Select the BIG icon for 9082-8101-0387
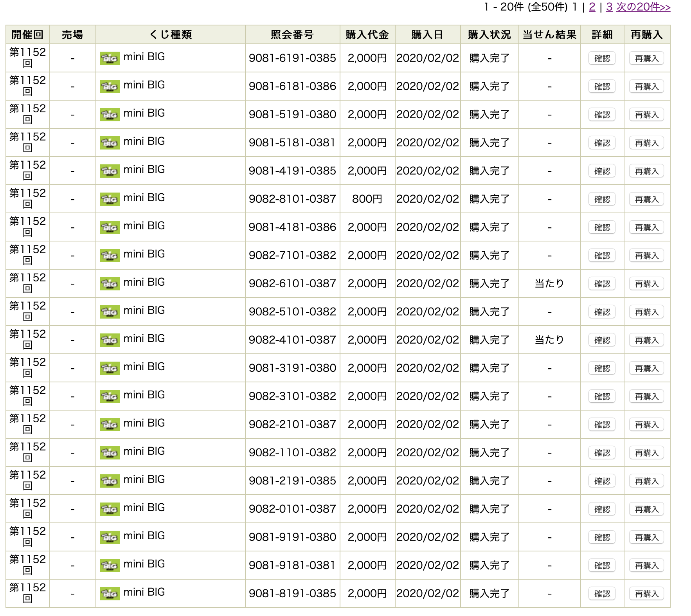Screen dimensions: 691x616 tap(110, 199)
